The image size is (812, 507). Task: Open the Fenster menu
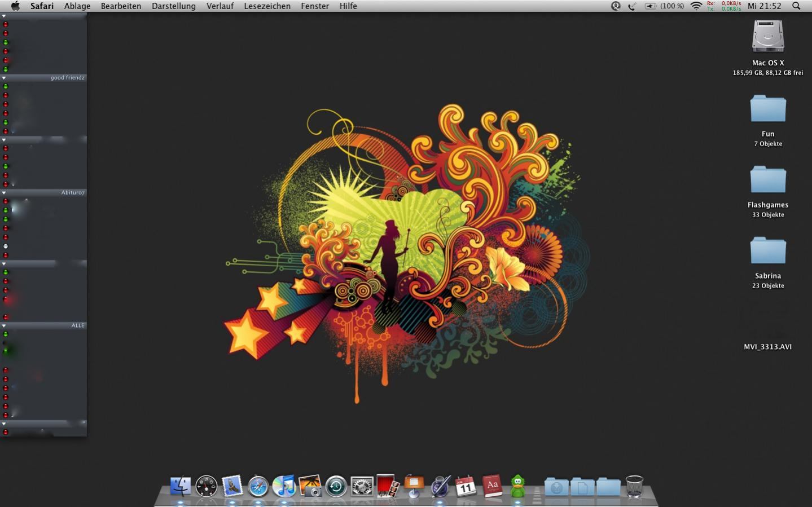point(315,6)
